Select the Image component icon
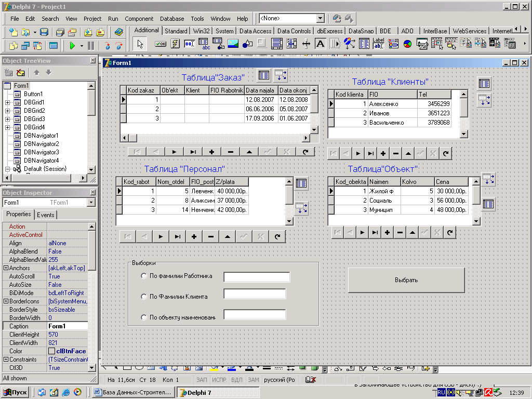 233,44
